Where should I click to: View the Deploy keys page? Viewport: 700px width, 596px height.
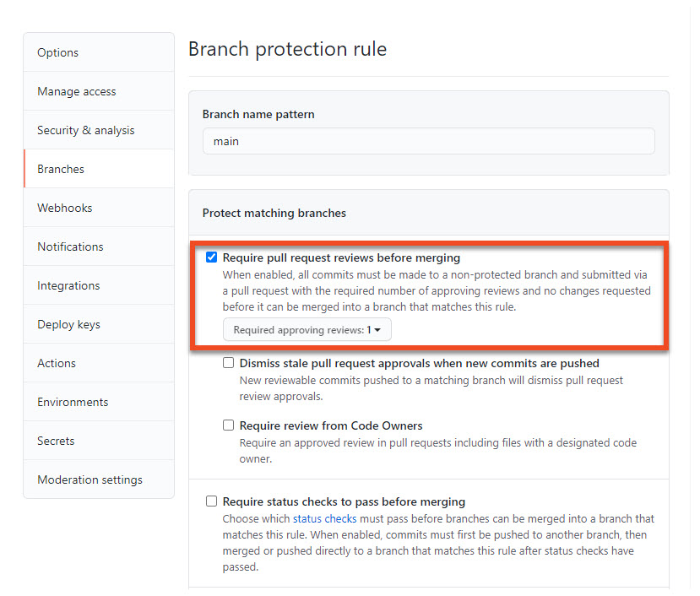69,324
